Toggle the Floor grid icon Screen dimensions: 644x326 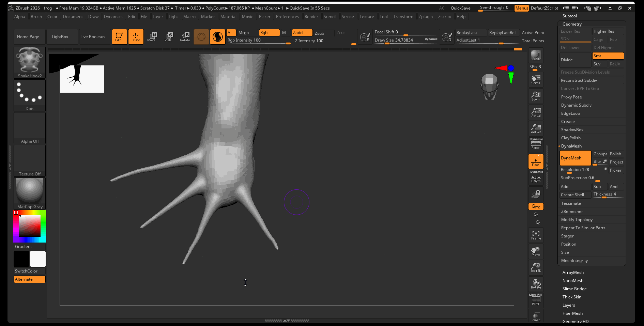(x=536, y=161)
